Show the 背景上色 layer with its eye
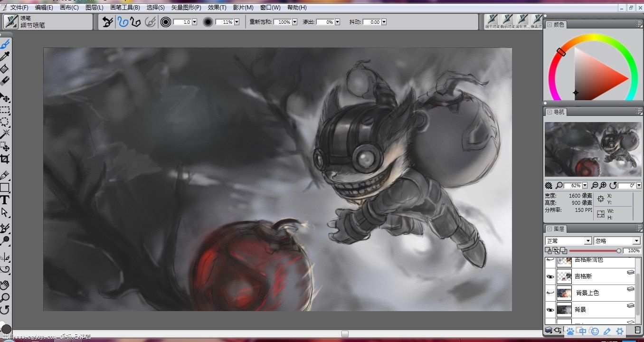Image resolution: width=644 pixels, height=342 pixels. coord(550,293)
